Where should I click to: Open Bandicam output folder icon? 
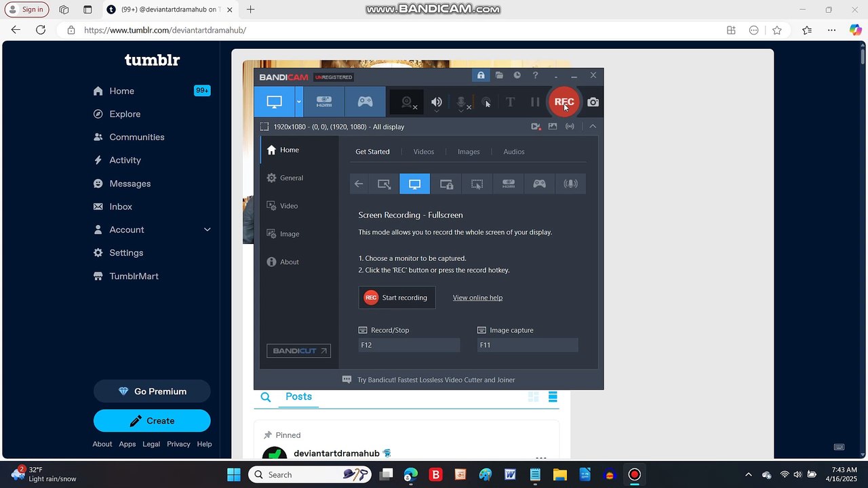click(499, 75)
